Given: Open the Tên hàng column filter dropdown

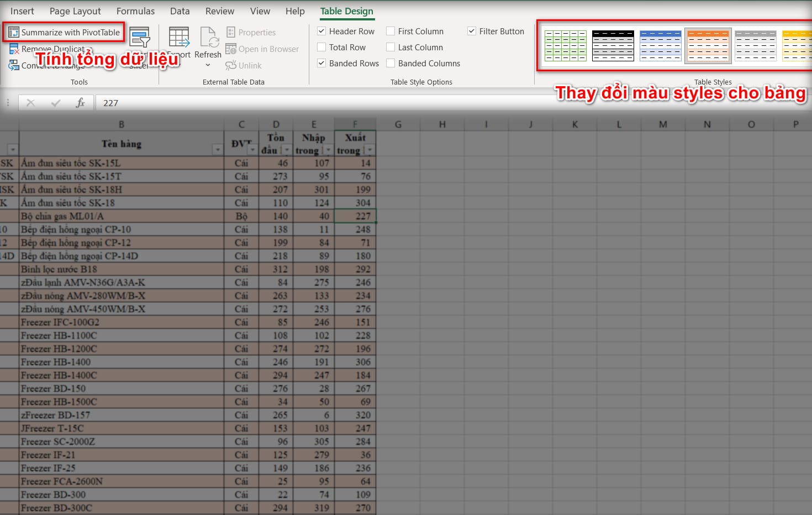Looking at the screenshot, I should [217, 150].
